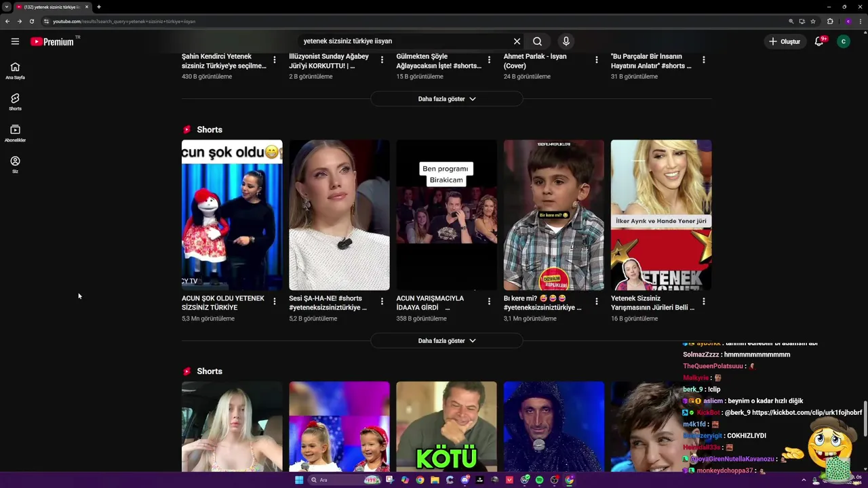The height and width of the screenshot is (488, 868).
Task: Open the Sesi ŞA-HA-NE short thumbnail
Action: coord(339,215)
